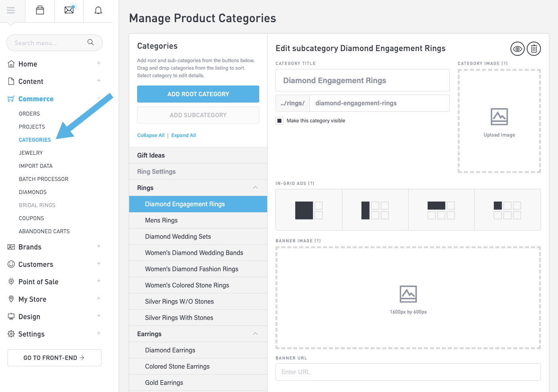Click the category image upload icon

(x=499, y=117)
